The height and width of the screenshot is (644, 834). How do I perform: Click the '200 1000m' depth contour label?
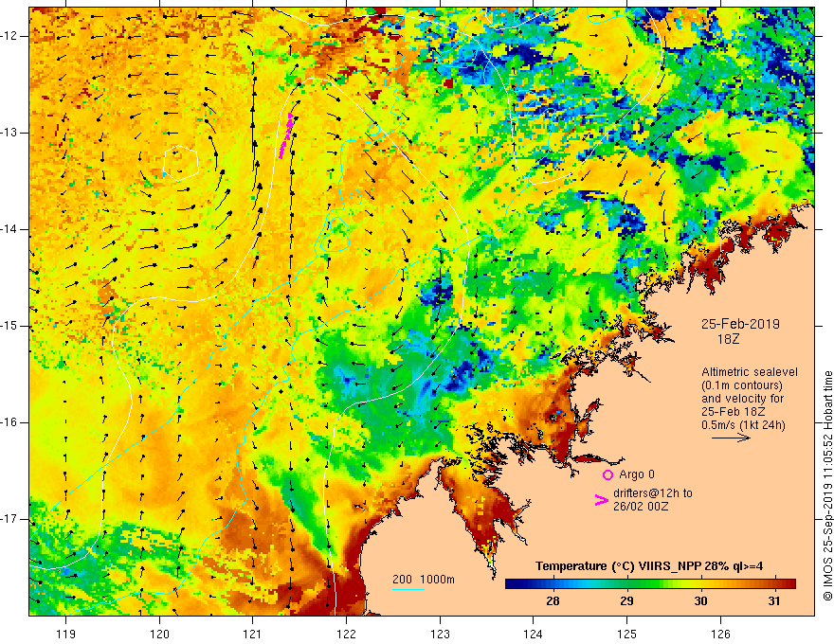click(424, 580)
